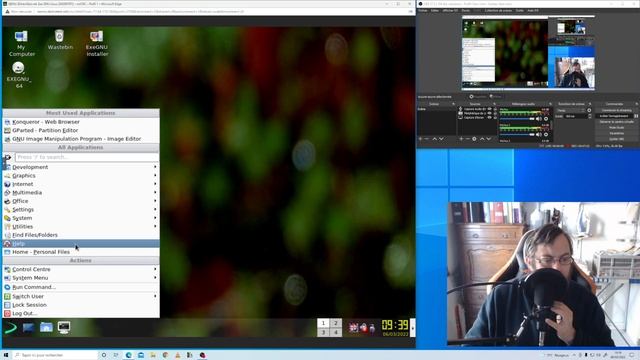Open the home folder icon in KDE panel

click(46, 327)
